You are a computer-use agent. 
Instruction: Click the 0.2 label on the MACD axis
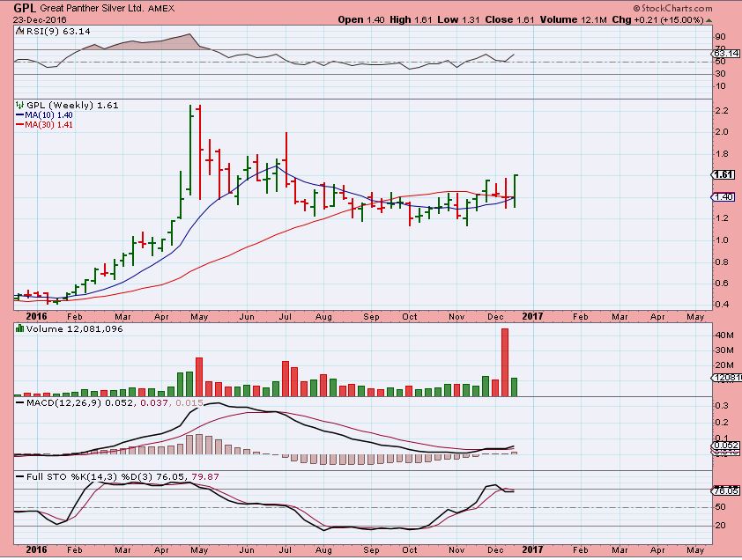pyautogui.click(x=722, y=423)
